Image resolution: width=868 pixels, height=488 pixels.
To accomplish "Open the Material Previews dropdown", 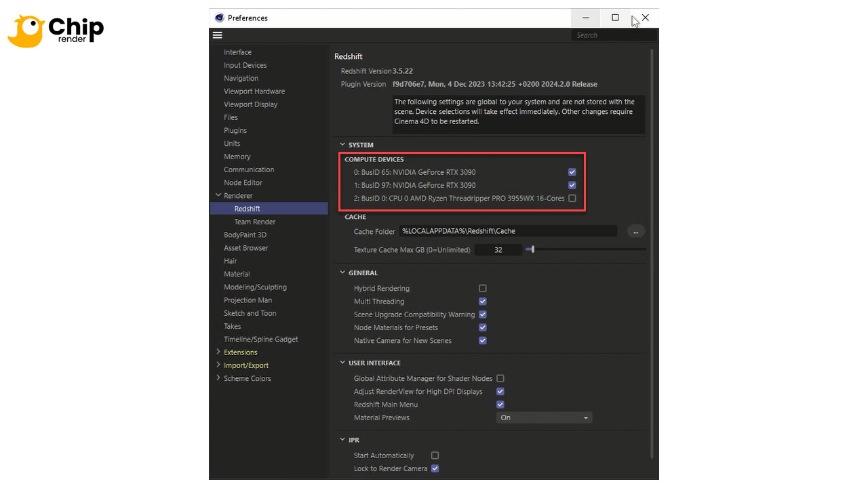I will (x=545, y=418).
